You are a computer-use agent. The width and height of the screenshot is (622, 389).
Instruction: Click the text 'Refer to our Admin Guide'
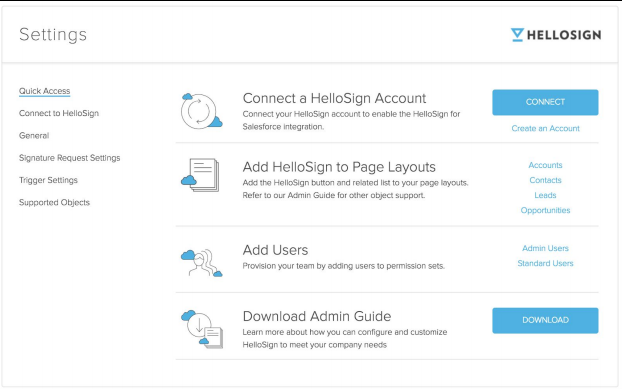pyautogui.click(x=288, y=195)
